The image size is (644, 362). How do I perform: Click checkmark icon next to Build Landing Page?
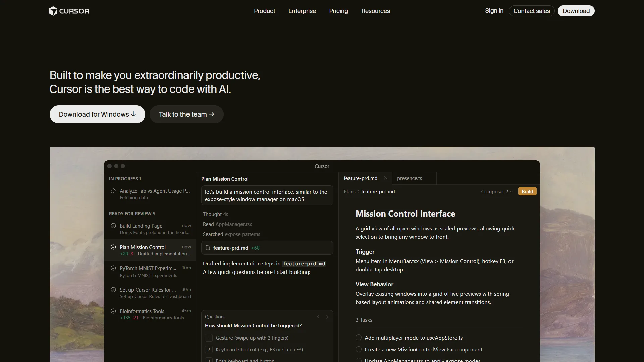(113, 226)
